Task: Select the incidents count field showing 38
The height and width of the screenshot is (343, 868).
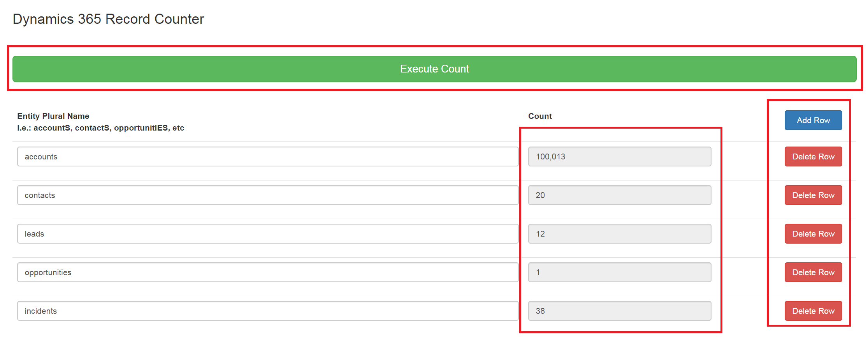Action: coord(619,311)
